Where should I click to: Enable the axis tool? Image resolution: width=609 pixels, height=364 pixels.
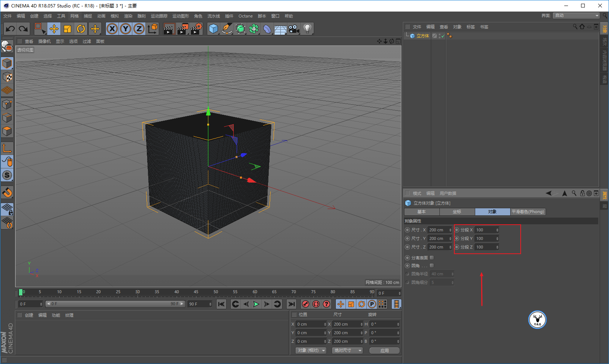[7, 148]
